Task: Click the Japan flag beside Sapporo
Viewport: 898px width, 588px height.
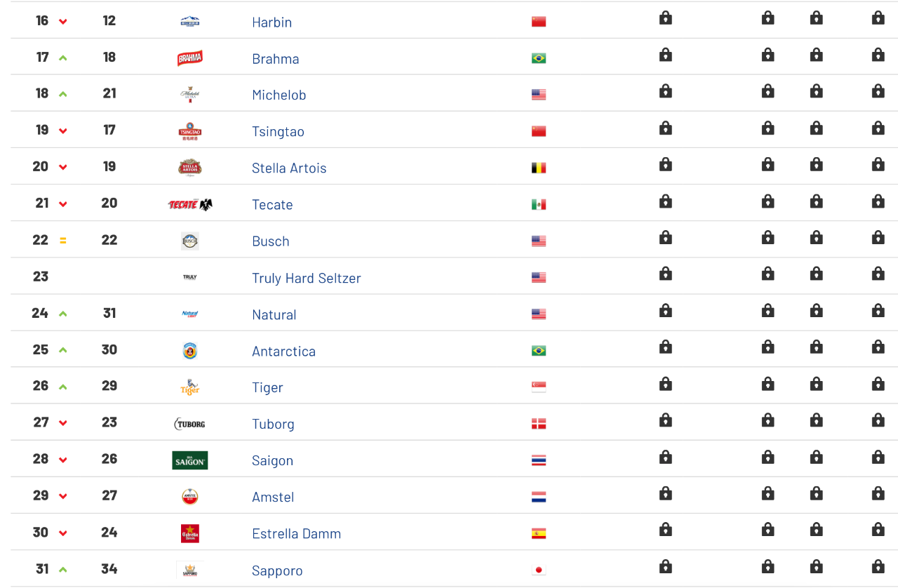Action: point(539,570)
